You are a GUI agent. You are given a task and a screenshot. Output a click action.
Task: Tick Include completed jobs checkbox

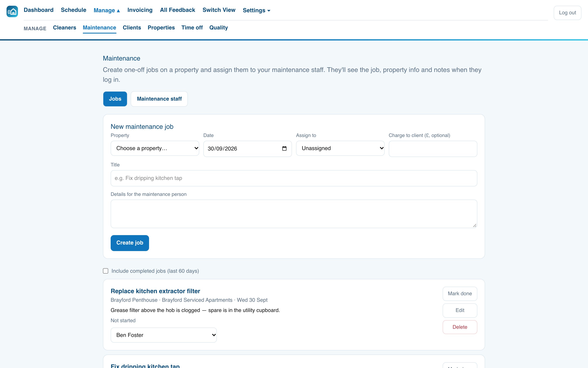(x=105, y=271)
